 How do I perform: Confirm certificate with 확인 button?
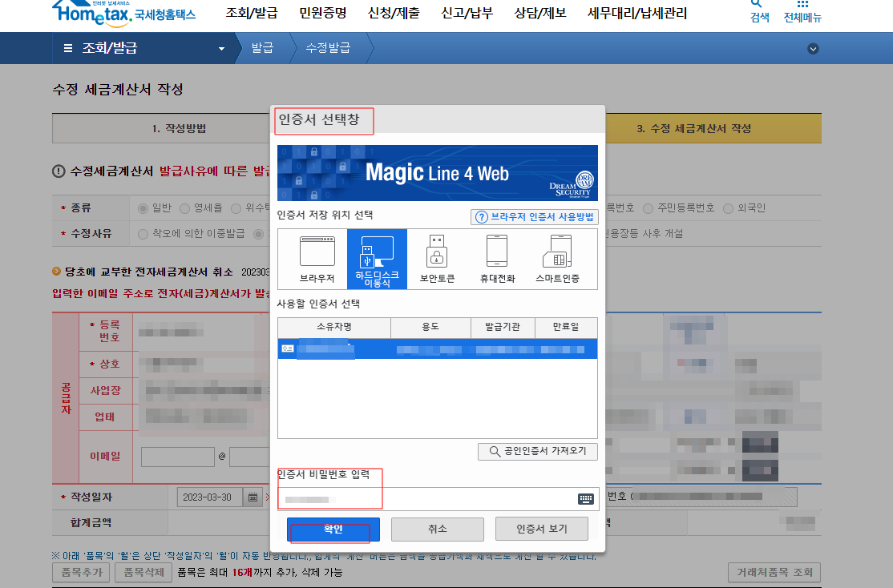click(333, 530)
